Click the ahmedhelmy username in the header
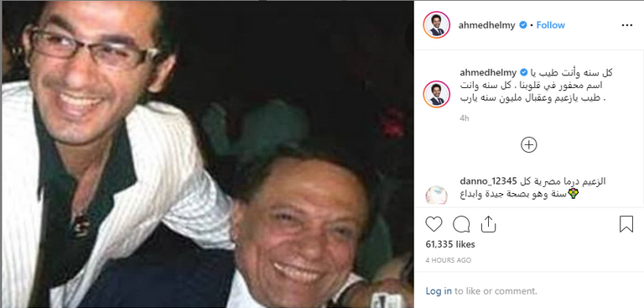The height and width of the screenshot is (308, 644). point(486,25)
